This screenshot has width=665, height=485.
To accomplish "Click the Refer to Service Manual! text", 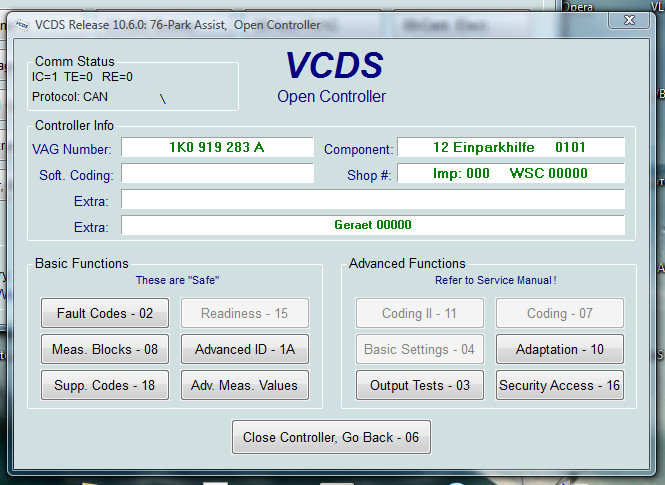I will click(496, 280).
